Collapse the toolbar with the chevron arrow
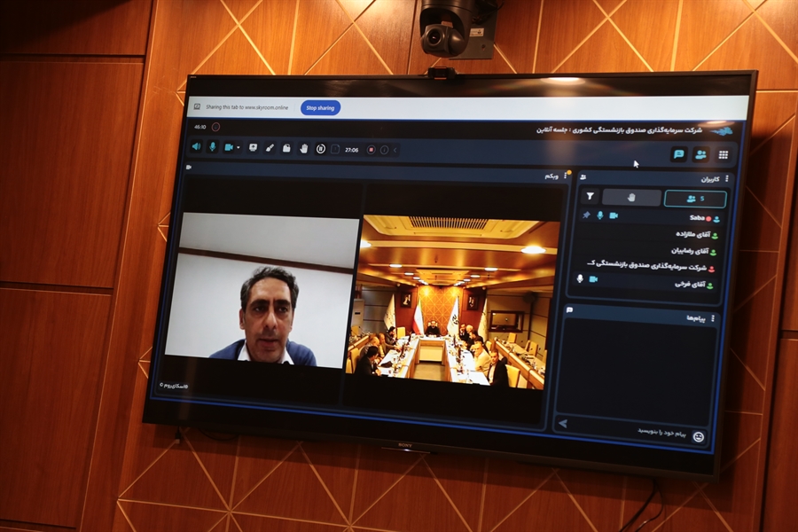798x532 pixels. point(394,150)
